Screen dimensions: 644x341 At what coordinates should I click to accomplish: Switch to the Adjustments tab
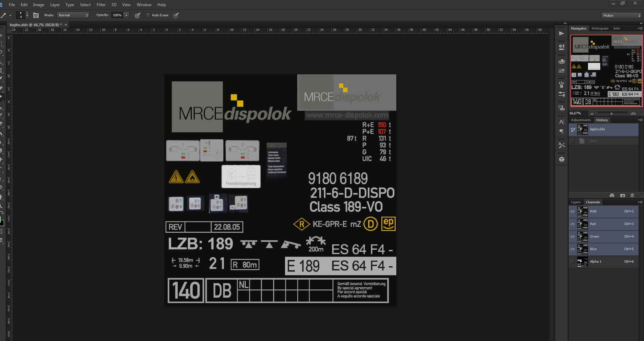(x=581, y=120)
